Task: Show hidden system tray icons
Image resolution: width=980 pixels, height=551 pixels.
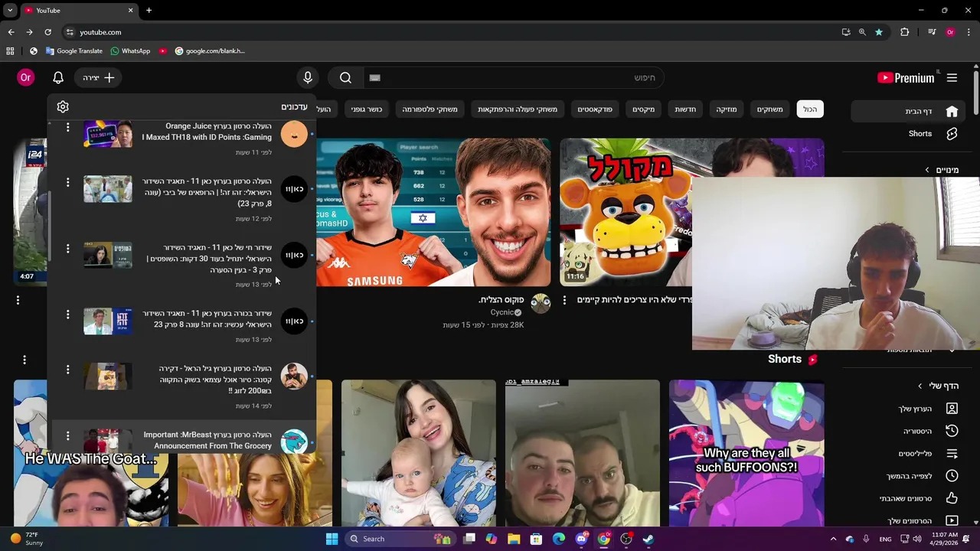Action: pos(833,539)
